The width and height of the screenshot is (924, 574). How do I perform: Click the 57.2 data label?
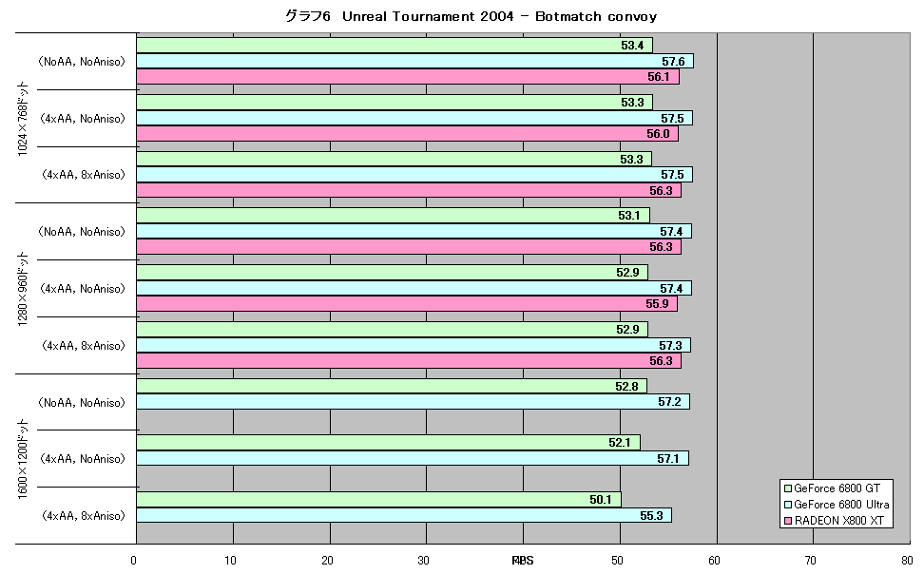[x=669, y=402]
